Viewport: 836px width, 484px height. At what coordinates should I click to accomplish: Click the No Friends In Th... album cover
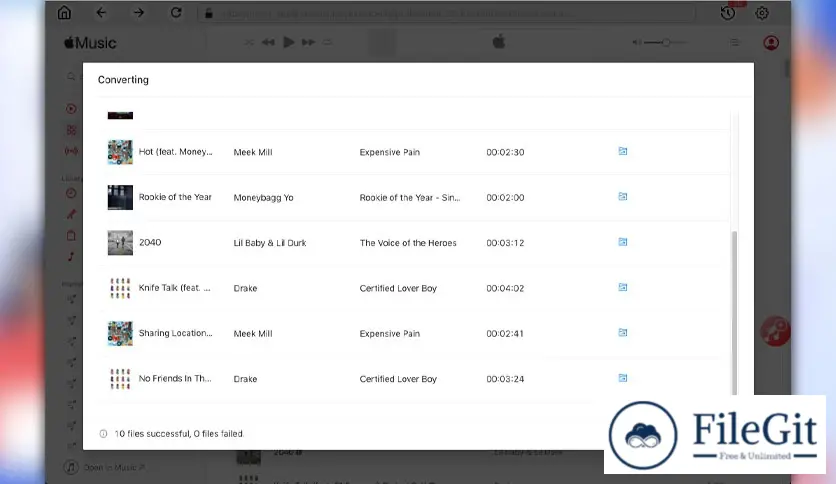tap(120, 378)
